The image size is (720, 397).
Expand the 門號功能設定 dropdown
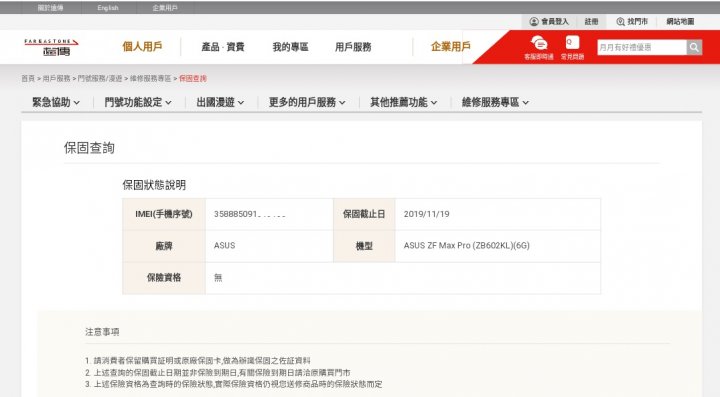(138, 102)
